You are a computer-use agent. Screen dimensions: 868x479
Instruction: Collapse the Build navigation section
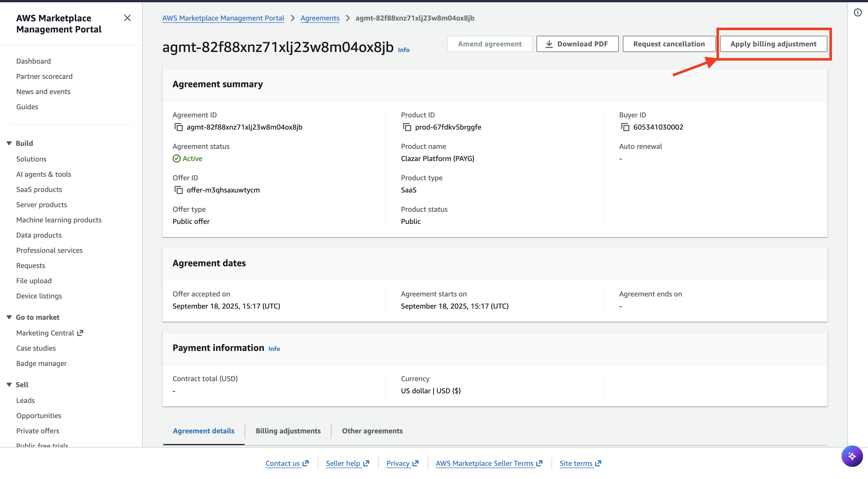(9, 144)
